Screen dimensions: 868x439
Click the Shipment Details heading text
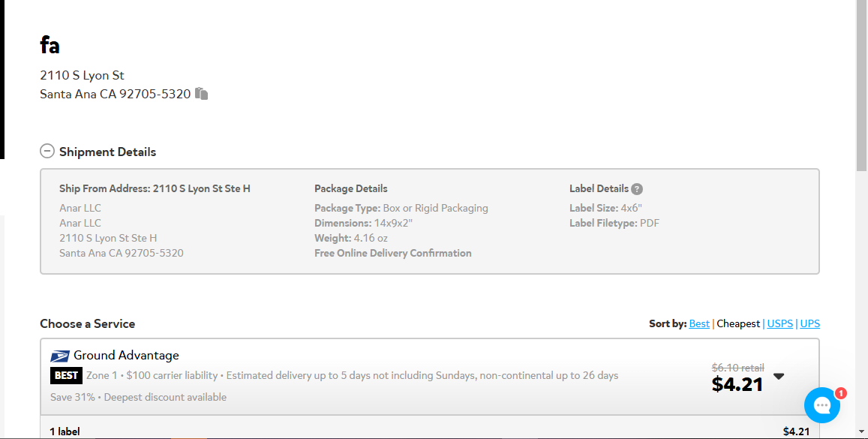coord(107,152)
